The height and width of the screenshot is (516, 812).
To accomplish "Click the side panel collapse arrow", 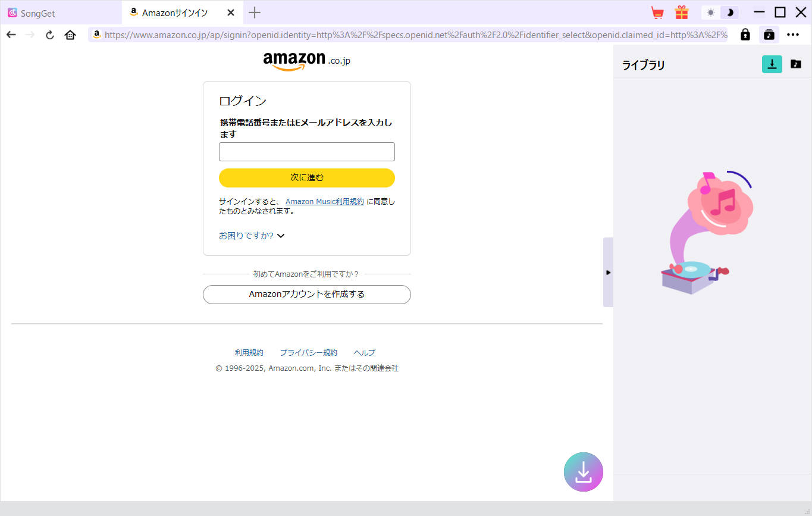I will tap(608, 272).
